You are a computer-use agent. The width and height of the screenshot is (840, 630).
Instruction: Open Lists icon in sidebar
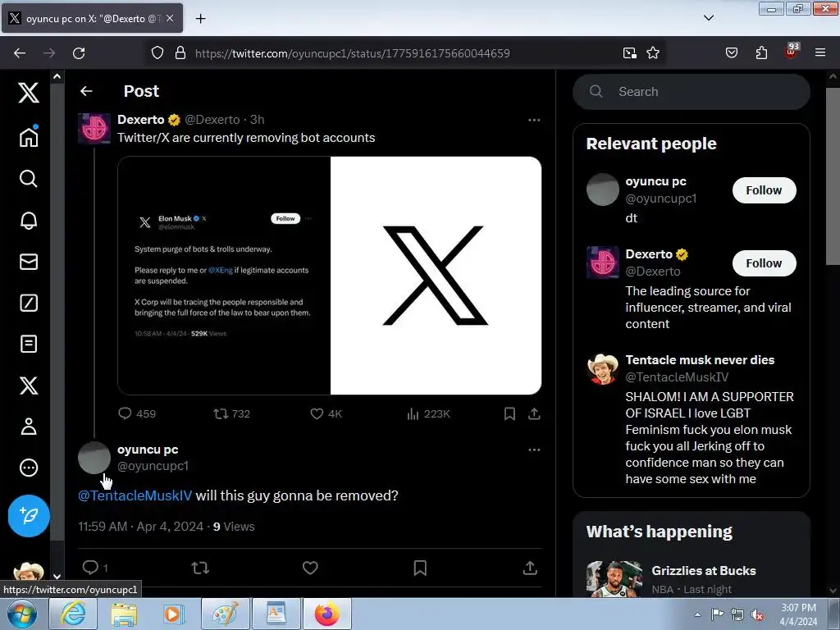(x=29, y=344)
